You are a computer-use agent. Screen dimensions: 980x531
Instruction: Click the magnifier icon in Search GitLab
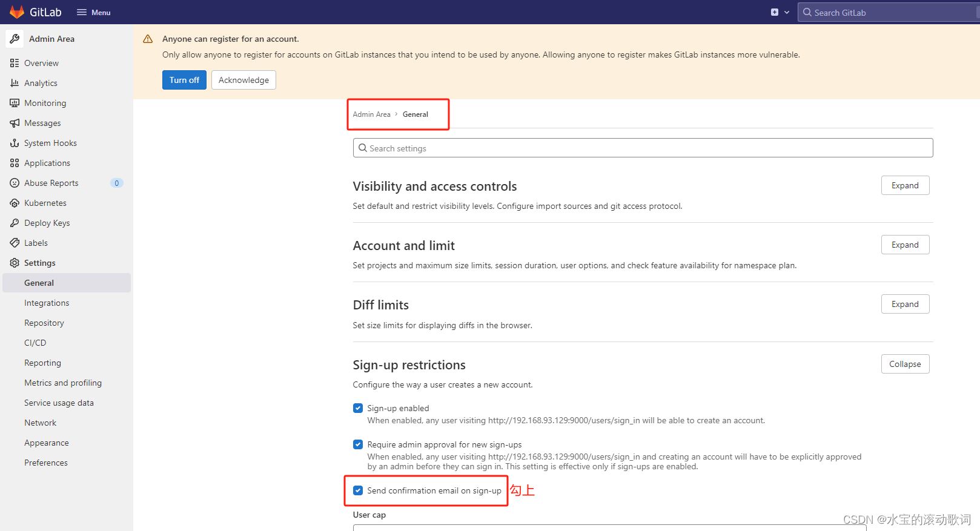tap(807, 12)
